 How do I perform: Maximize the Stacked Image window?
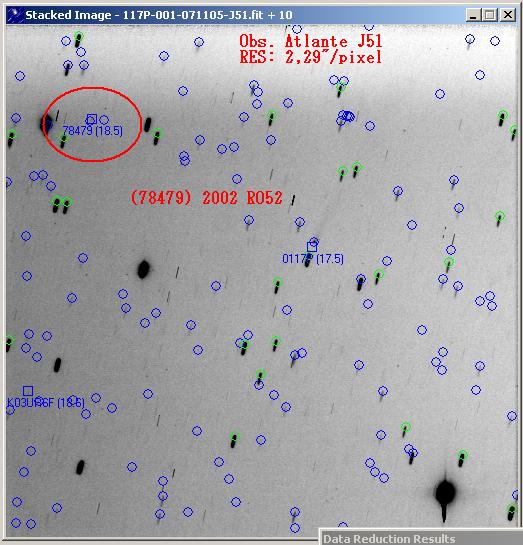coord(490,15)
